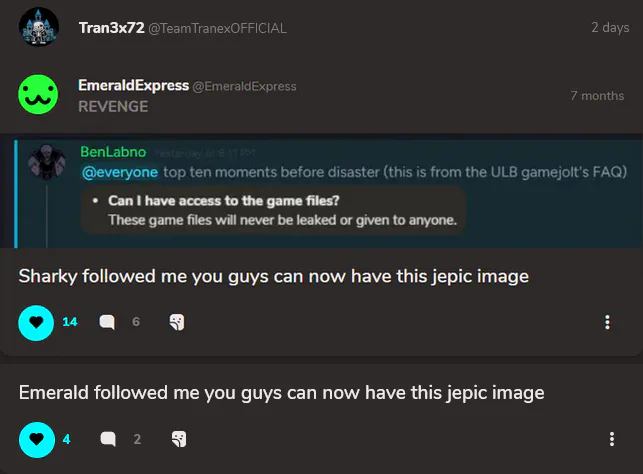
Task: Open more options for the Sharky post
Action: (607, 322)
